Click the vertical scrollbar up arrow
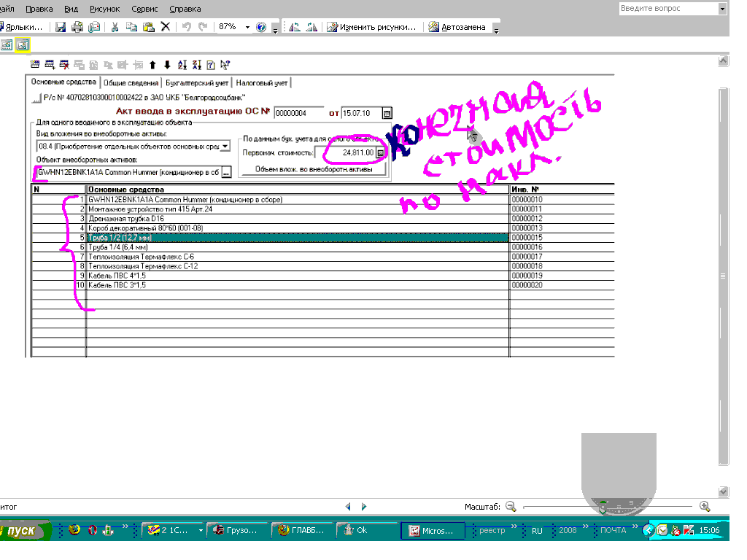 coord(723,61)
